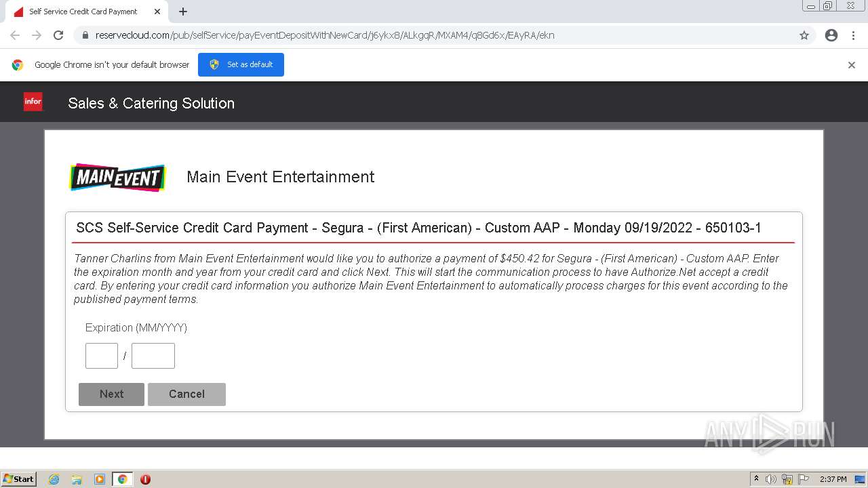Click the Next button
Viewport: 868px width, 488px height.
pyautogui.click(x=111, y=394)
